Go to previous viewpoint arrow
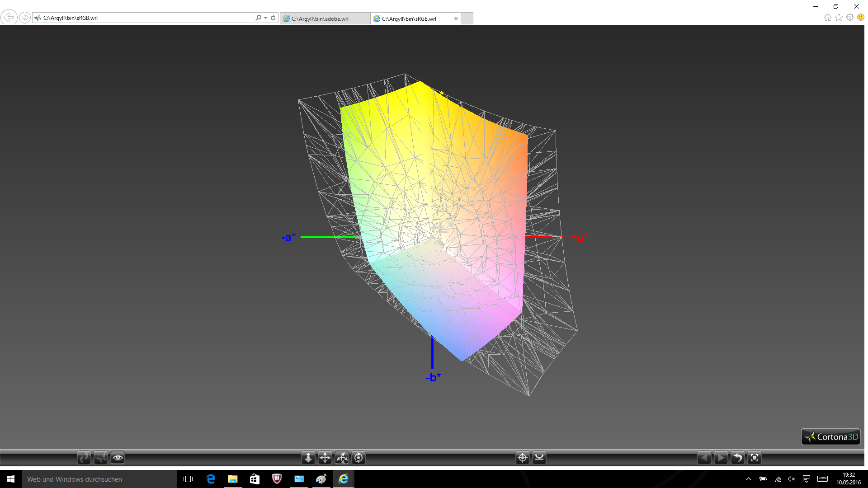The image size is (868, 488). (704, 458)
